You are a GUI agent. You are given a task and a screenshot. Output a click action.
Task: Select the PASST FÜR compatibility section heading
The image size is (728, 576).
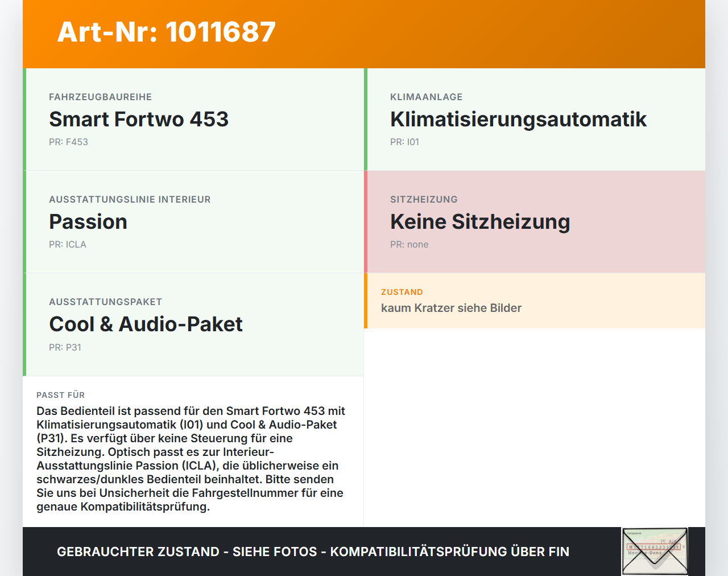tap(60, 394)
